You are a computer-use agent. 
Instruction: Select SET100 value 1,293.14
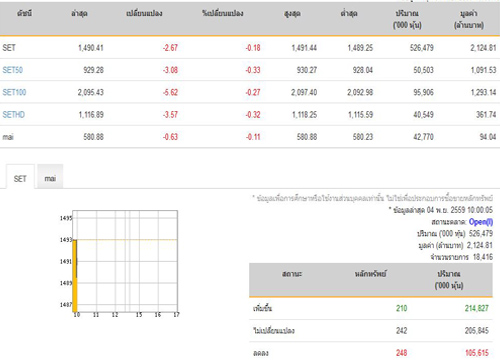pyautogui.click(x=484, y=92)
